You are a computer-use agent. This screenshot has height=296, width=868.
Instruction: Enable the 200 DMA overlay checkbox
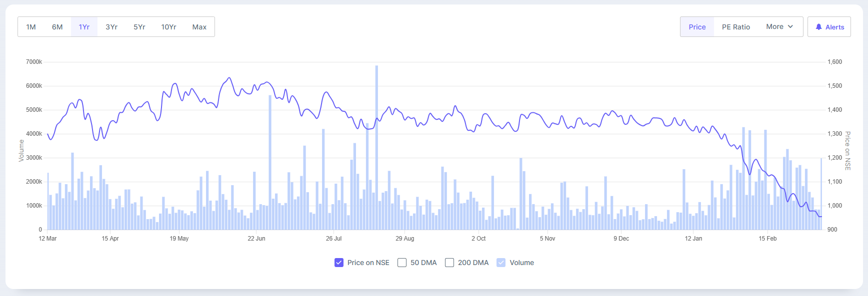449,263
